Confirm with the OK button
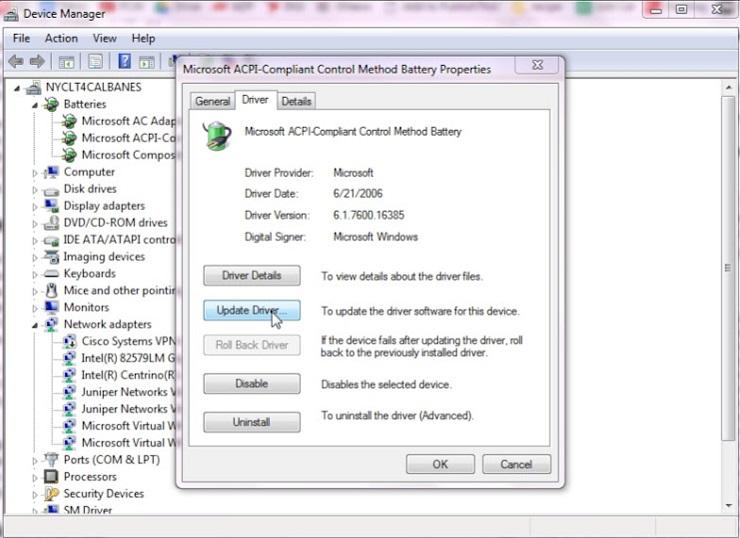This screenshot has height=538, width=740. click(x=440, y=464)
